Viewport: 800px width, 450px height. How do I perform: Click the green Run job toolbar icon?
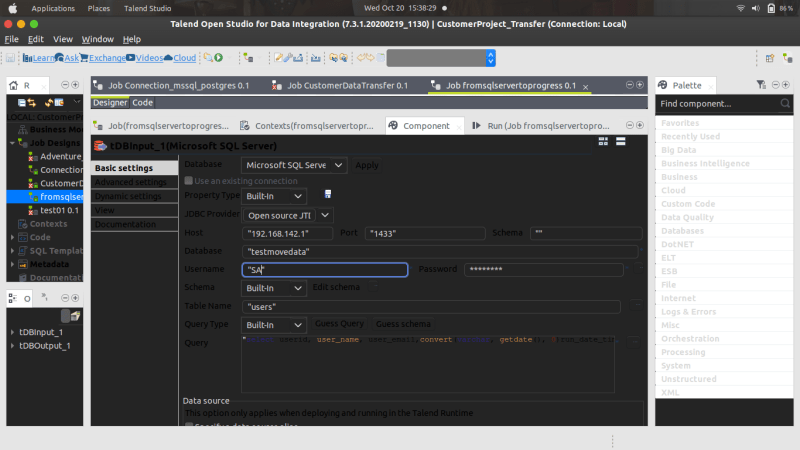tap(219, 58)
